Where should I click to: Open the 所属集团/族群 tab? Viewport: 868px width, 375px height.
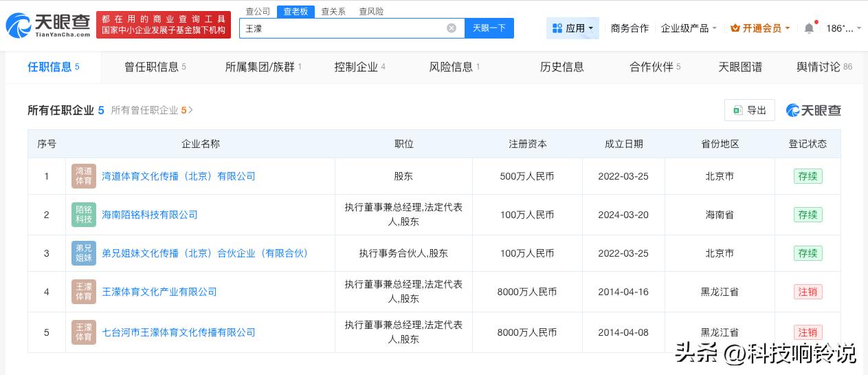click(x=263, y=67)
